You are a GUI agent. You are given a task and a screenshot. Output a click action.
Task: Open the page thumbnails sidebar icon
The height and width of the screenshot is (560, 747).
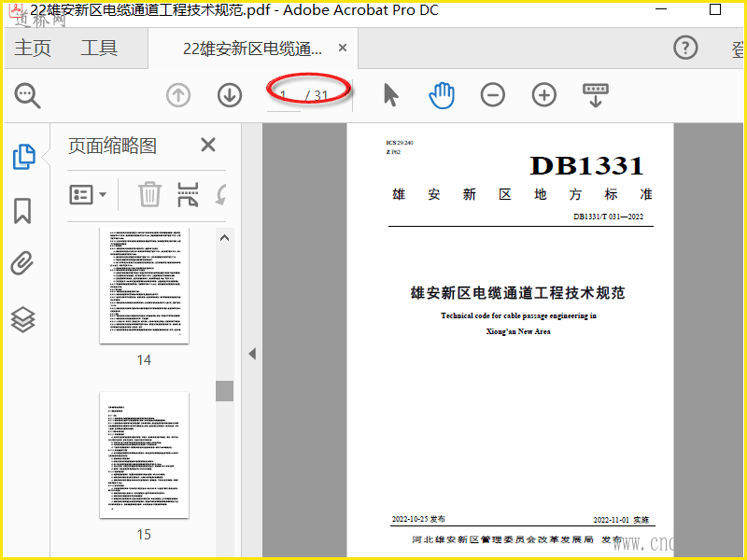[24, 157]
